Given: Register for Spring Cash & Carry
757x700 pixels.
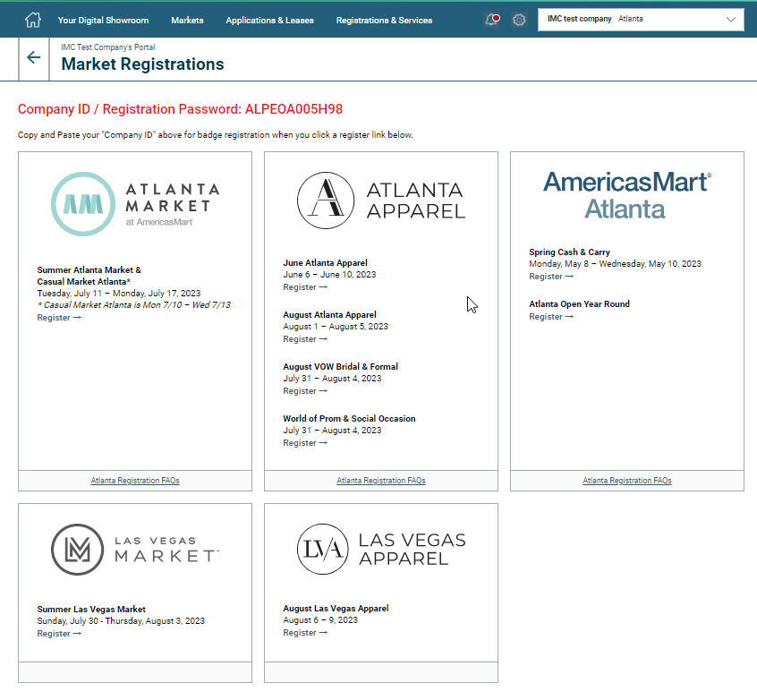Looking at the screenshot, I should (x=551, y=277).
